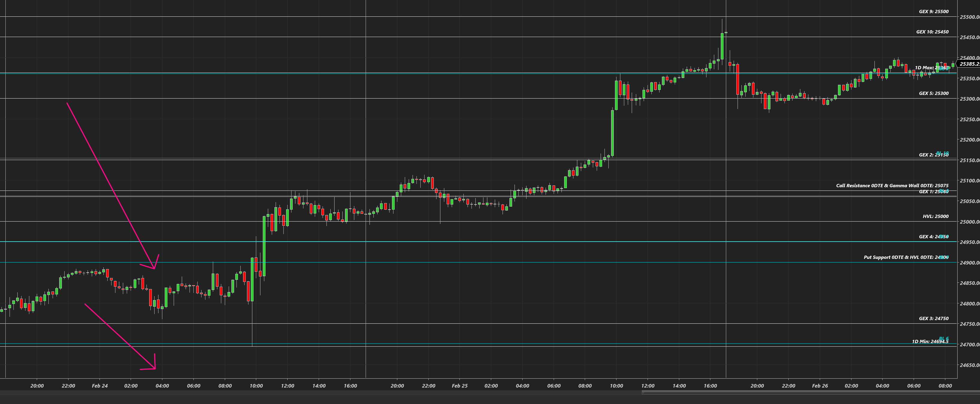Click the Feb 24 date on time axis
The height and width of the screenshot is (404, 980).
100,386
